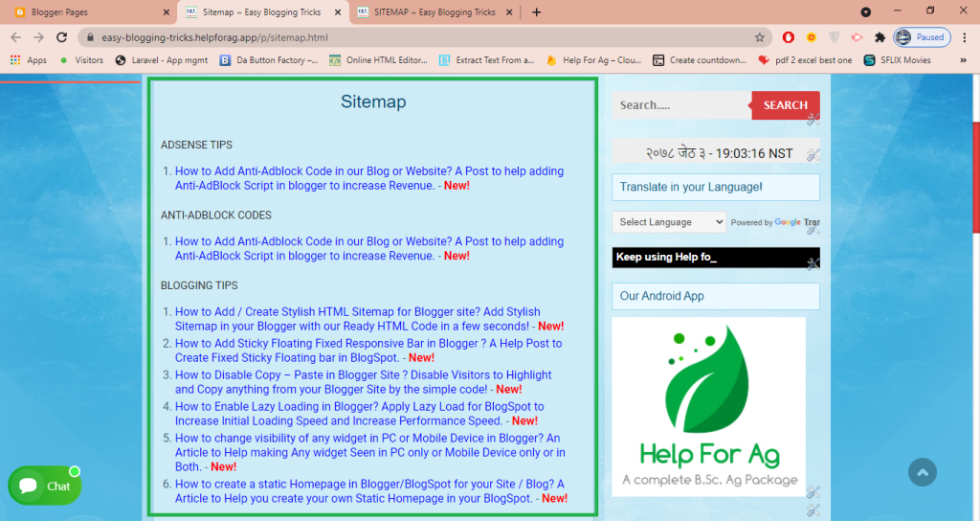Click the scroll-to-top arrow button
The height and width of the screenshot is (521, 980).
pos(923,472)
